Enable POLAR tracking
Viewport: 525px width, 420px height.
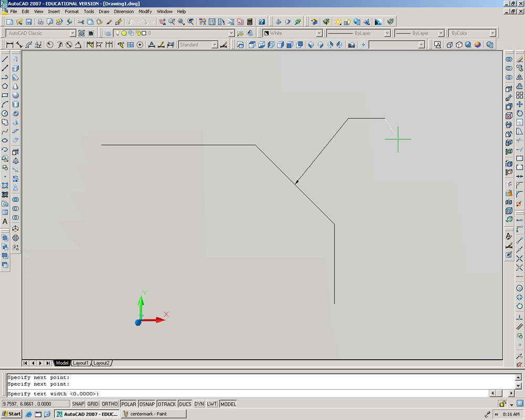click(128, 404)
